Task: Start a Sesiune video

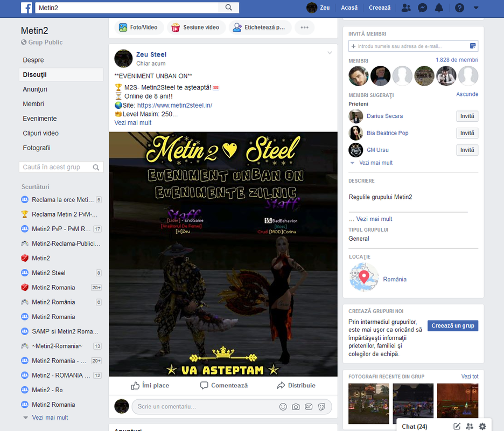Action: click(x=195, y=27)
